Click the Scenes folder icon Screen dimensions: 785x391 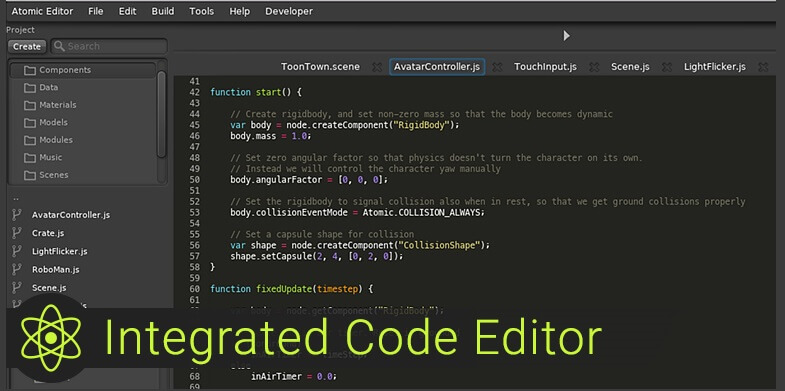(30, 175)
